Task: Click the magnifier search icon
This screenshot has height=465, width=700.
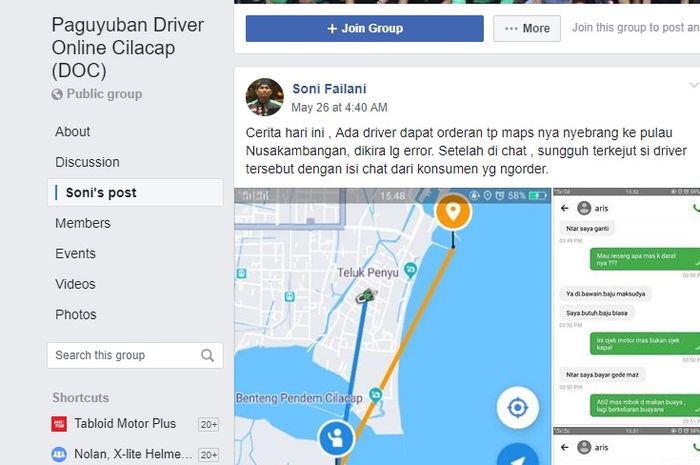Action: [207, 356]
